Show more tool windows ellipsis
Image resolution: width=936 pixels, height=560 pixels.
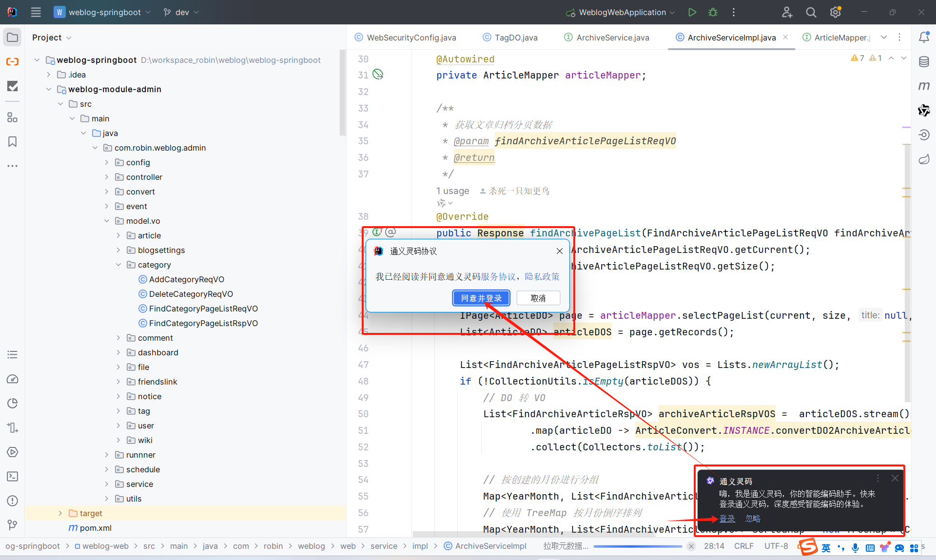13,166
